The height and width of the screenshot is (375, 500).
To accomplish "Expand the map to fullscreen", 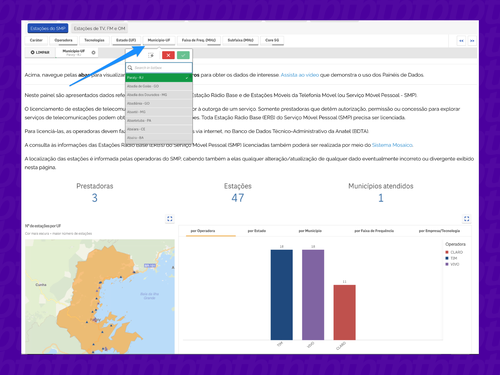I will (x=170, y=219).
